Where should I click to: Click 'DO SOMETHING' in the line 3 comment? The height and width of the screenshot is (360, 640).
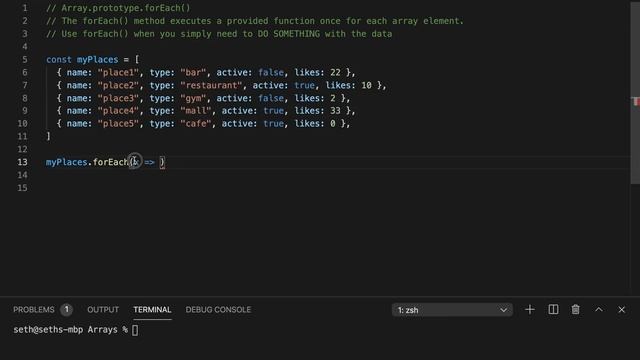point(289,34)
